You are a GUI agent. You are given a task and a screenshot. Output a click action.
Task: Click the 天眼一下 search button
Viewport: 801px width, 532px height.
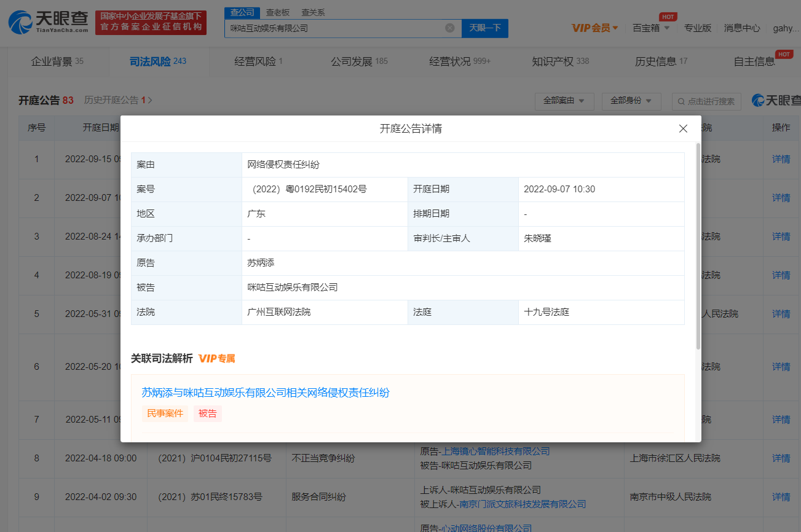coord(485,28)
